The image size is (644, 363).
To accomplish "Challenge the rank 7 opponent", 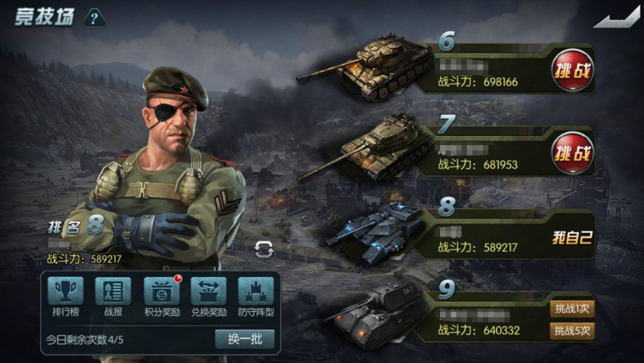I will point(572,153).
